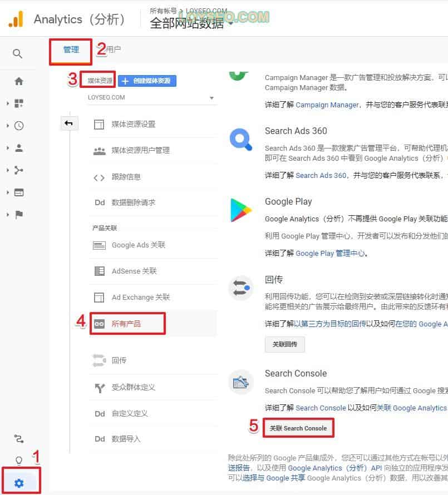Click the 关联 Search Console button
The image size is (448, 495).
tap(298, 428)
